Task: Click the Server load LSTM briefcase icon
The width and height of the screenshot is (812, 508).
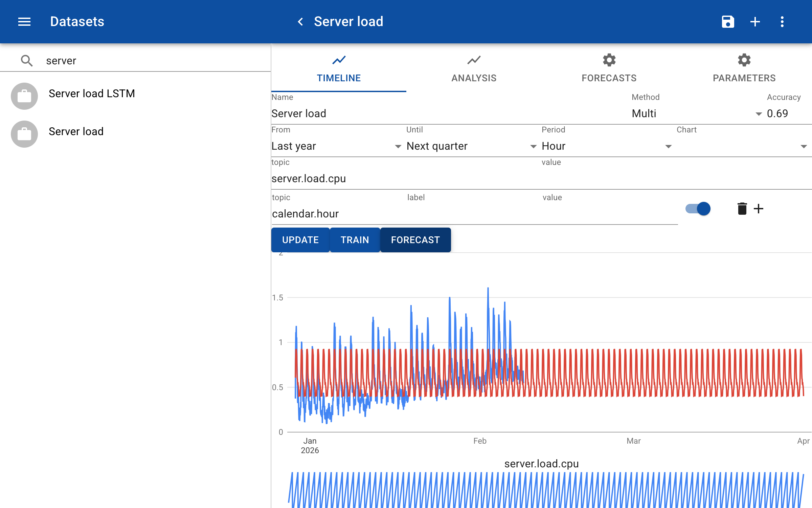Action: [24, 96]
